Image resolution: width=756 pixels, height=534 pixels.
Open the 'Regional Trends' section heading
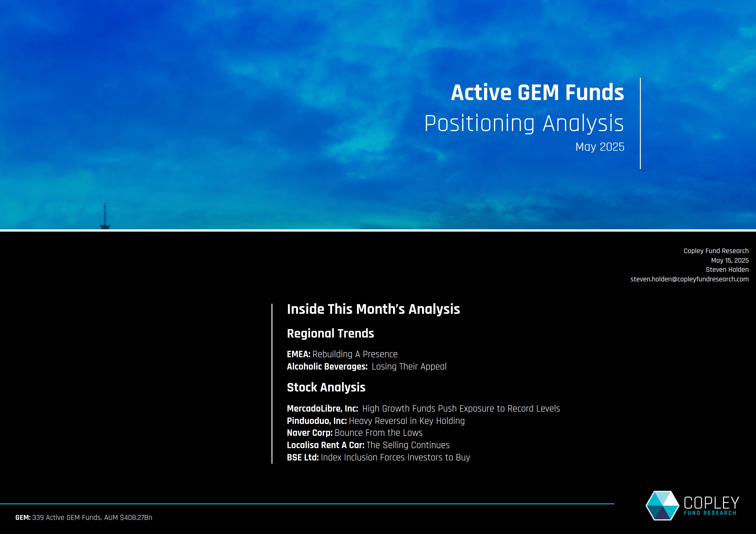coord(331,333)
